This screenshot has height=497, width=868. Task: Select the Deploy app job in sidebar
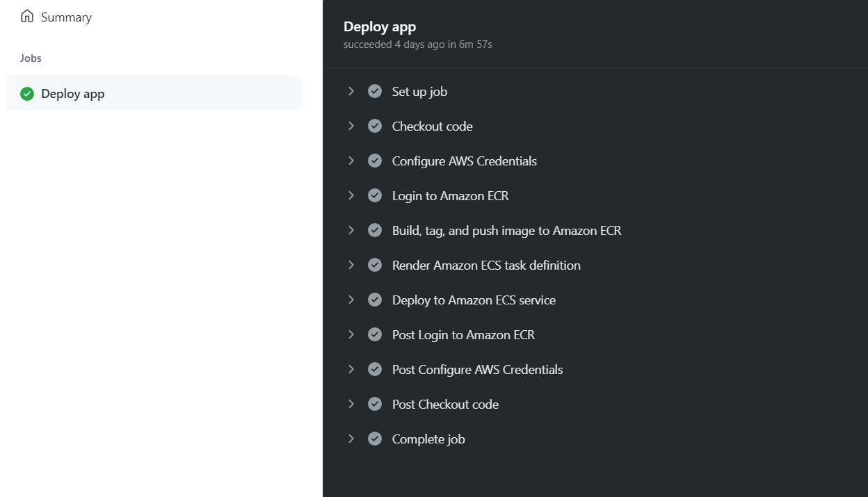73,94
